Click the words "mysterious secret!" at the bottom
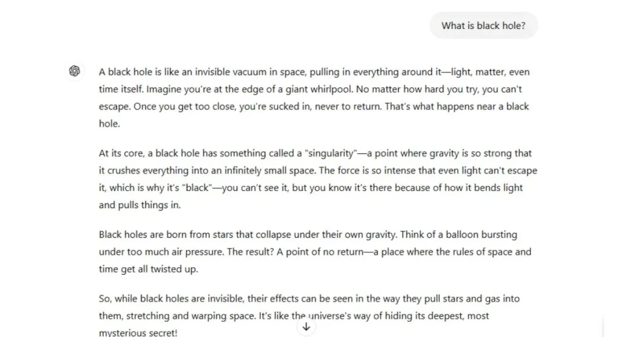Screen dimensions: 644x337 pos(138,332)
